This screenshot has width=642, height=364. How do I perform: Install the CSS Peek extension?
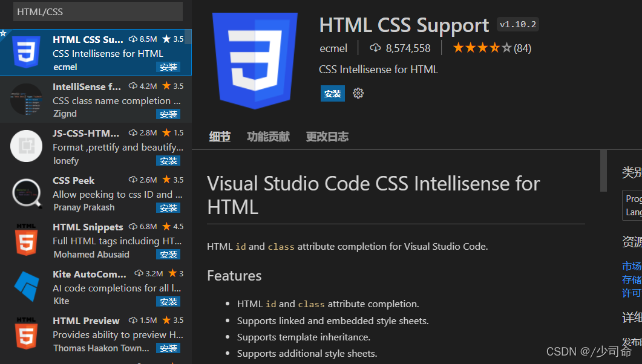coord(168,208)
